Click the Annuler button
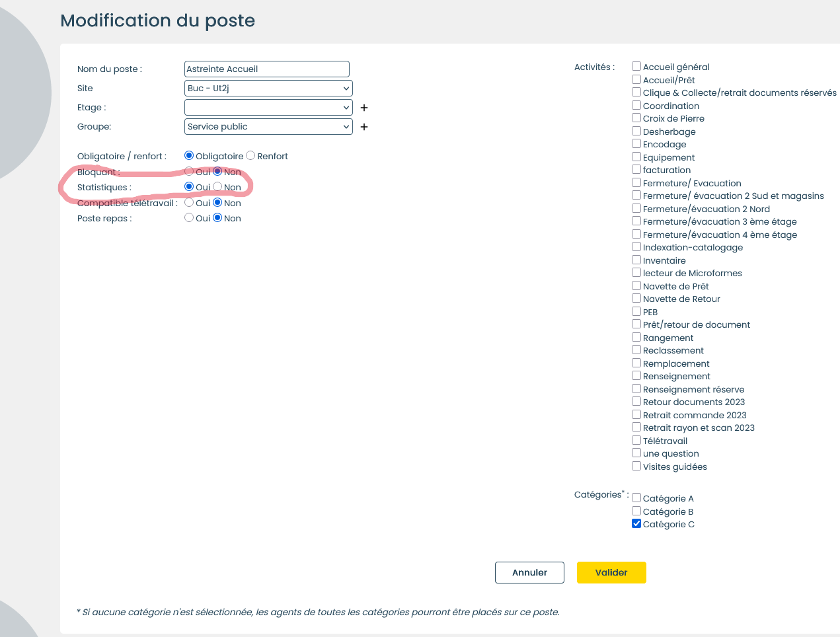 [x=529, y=573]
